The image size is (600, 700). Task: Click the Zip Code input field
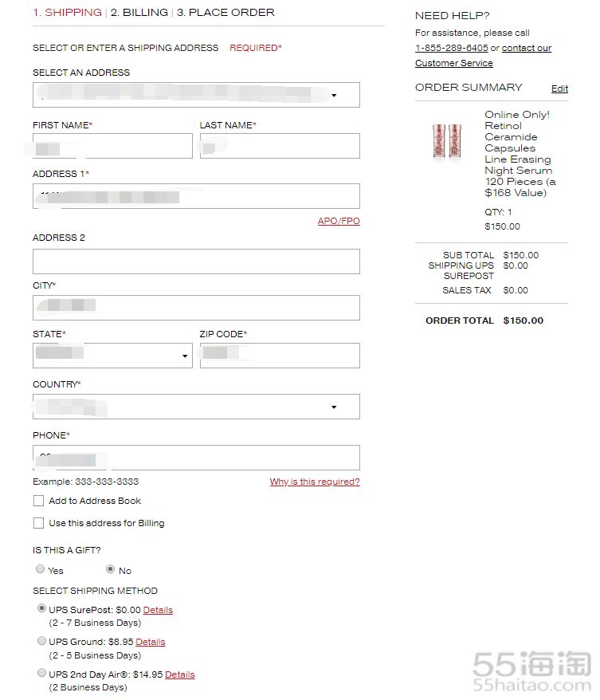[x=280, y=356]
